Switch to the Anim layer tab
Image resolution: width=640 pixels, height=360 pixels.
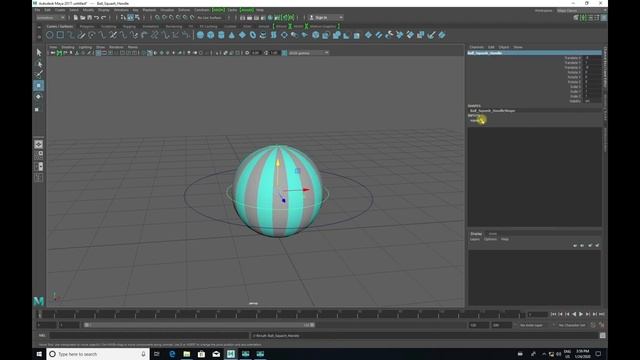pyautogui.click(x=493, y=234)
